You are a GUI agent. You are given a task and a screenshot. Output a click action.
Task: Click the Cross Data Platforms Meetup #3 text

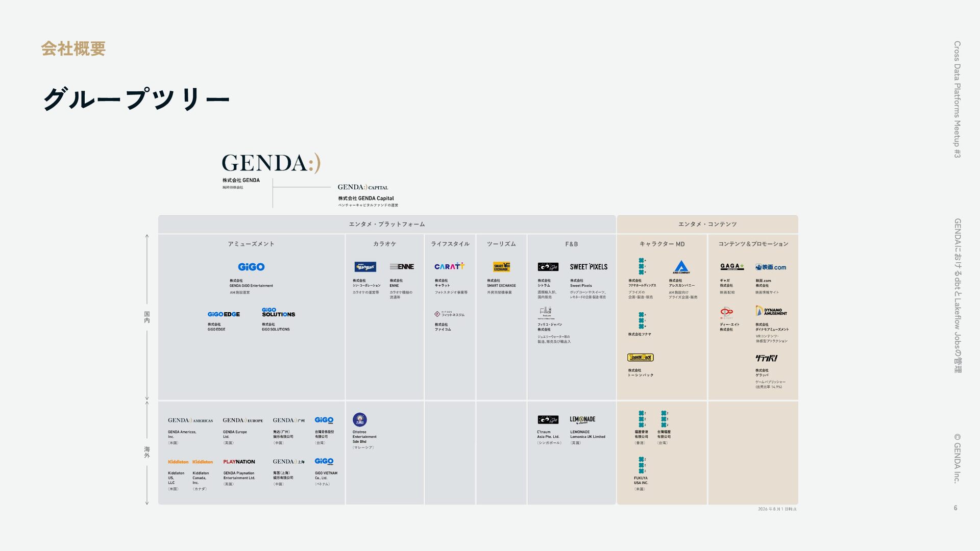click(x=957, y=99)
